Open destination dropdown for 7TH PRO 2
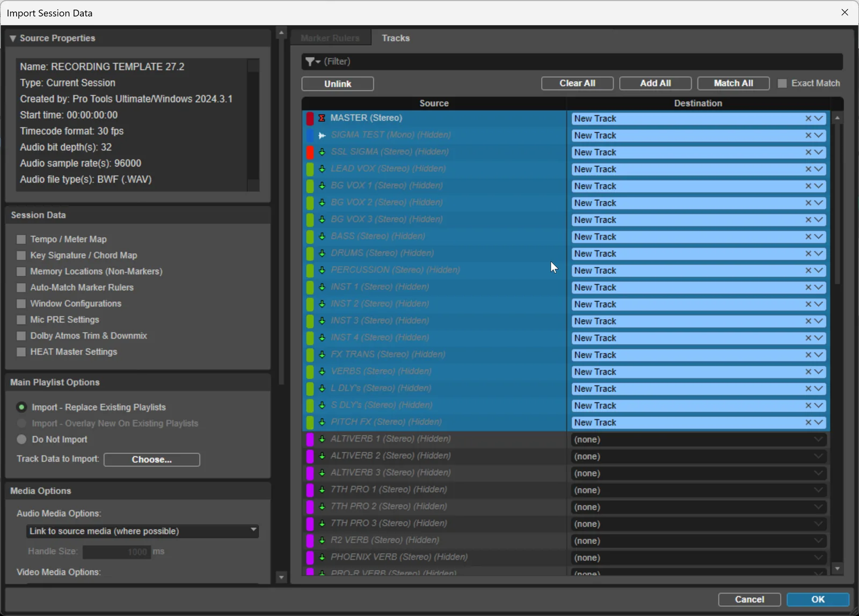This screenshot has height=616, width=859. (x=818, y=507)
